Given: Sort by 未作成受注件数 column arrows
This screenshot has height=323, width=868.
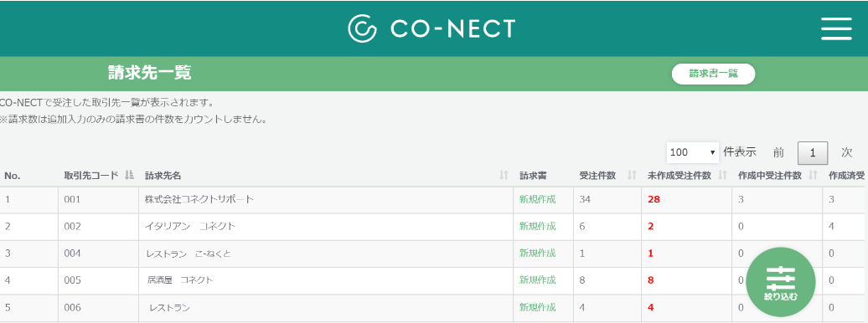Looking at the screenshot, I should coord(722,176).
